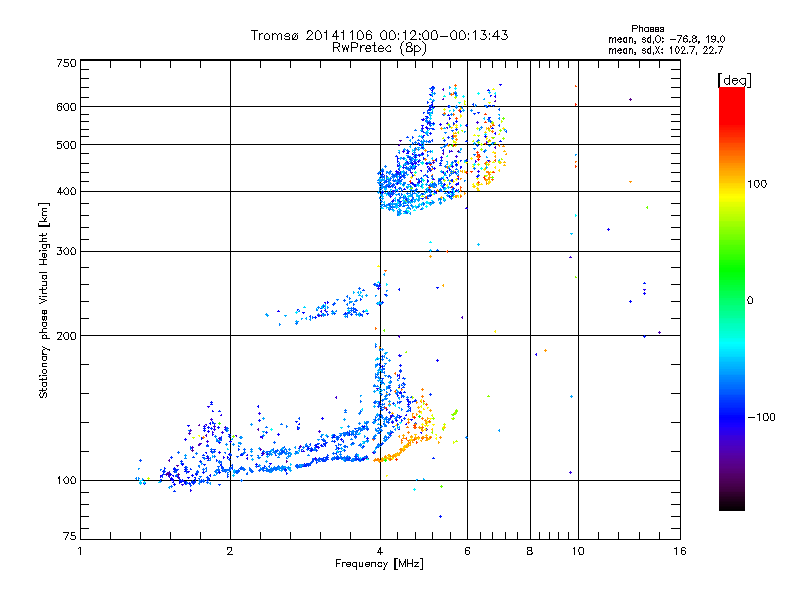Image resolution: width=800 pixels, height=600 pixels.
Task: Click the x-axis tick label '4'
Action: (380, 551)
